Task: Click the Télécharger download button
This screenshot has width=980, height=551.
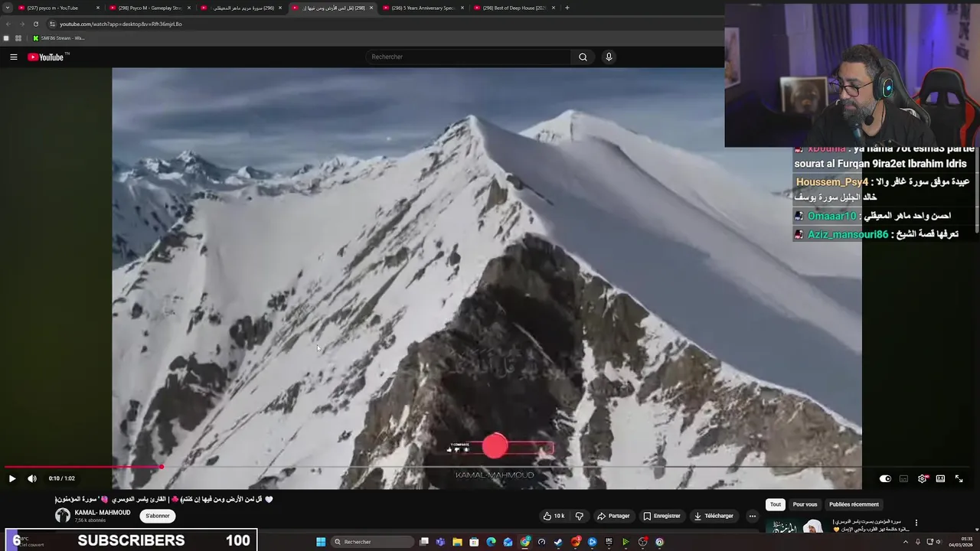Action: pyautogui.click(x=714, y=516)
